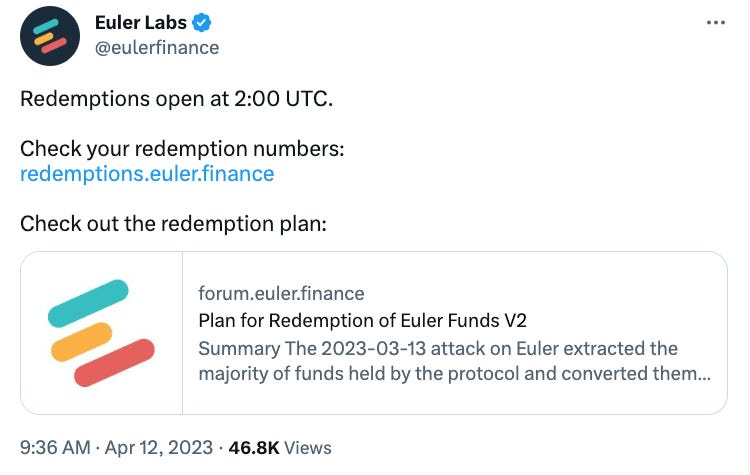750x475 pixels.
Task: Visit the @eulerfinance handle link
Action: click(157, 48)
